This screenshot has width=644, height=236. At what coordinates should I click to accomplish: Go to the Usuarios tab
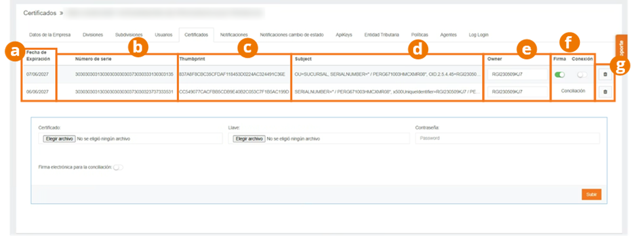(x=163, y=35)
